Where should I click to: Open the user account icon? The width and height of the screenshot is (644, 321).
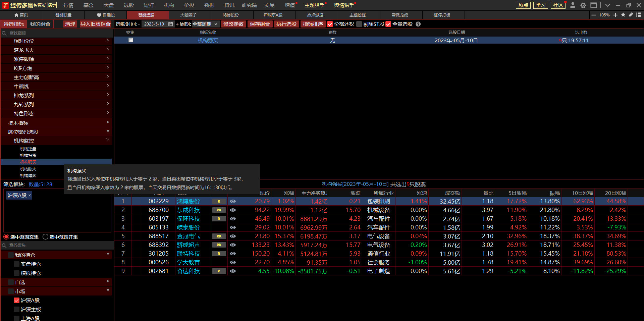(573, 5)
